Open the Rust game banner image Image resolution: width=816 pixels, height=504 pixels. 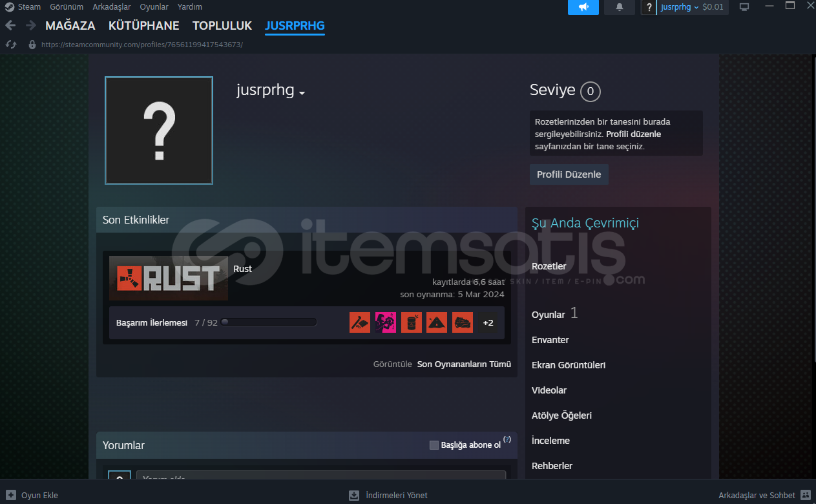(x=169, y=278)
